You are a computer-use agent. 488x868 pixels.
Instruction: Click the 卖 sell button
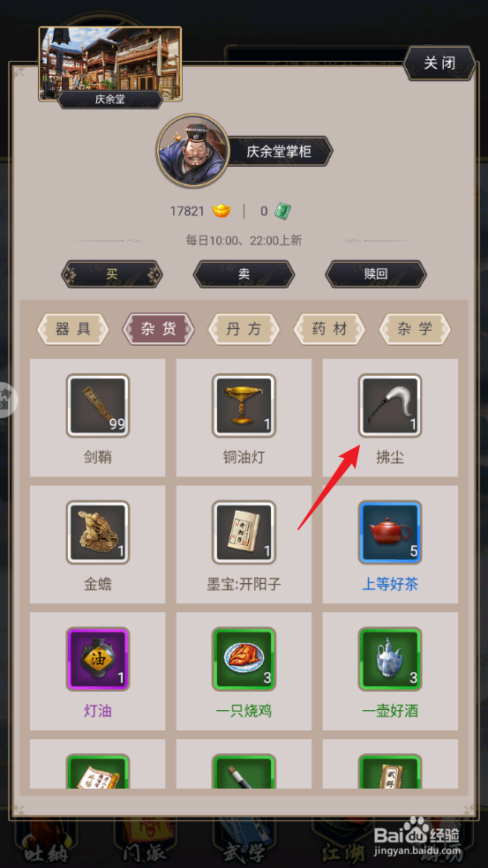(x=244, y=274)
